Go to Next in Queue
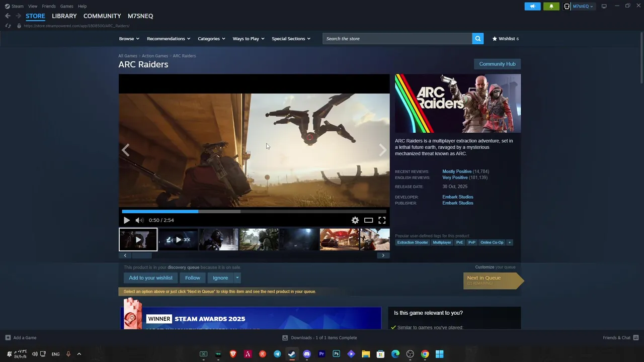Image resolution: width=644 pixels, height=362 pixels. tap(493, 280)
